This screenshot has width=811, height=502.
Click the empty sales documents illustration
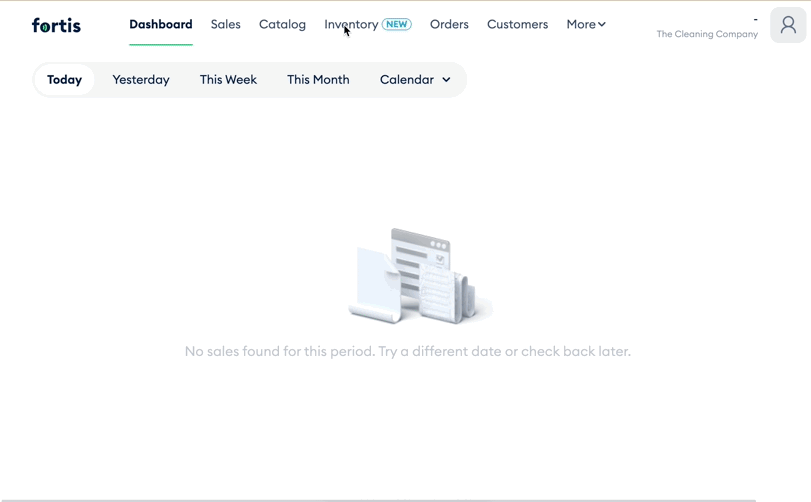pyautogui.click(x=420, y=276)
